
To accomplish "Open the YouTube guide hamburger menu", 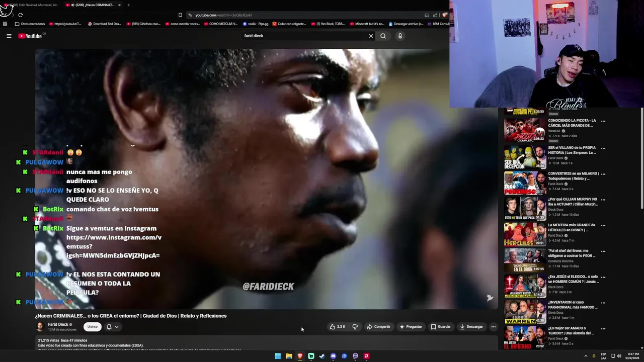I will (9, 36).
